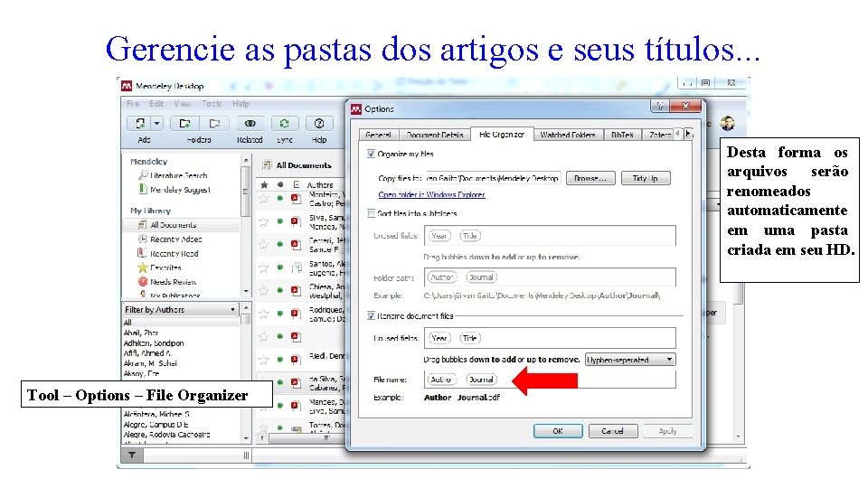
Task: Click the Cancel button in Options
Action: 612,431
